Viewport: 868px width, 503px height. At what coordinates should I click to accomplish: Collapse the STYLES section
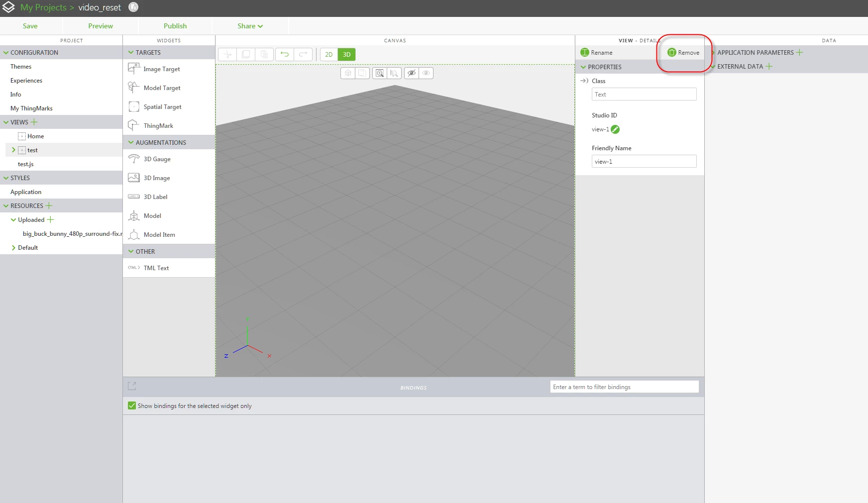pos(6,178)
